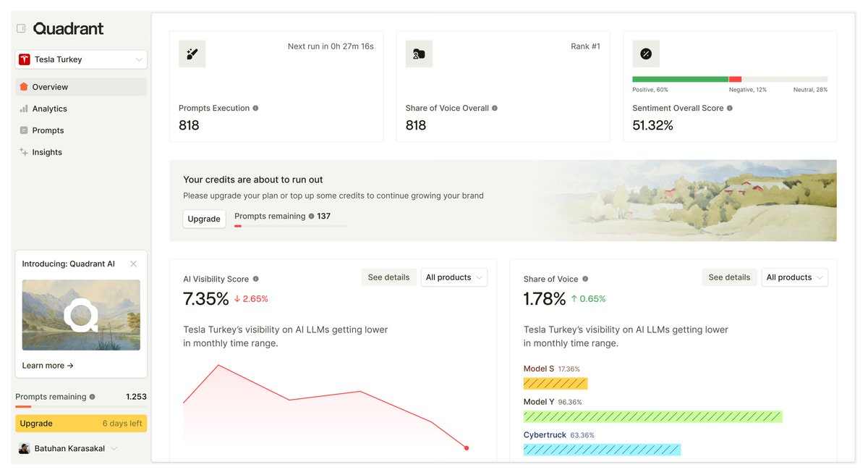Click the 1.78% share of voice value
Image resolution: width=868 pixels, height=475 pixels.
pyautogui.click(x=545, y=298)
